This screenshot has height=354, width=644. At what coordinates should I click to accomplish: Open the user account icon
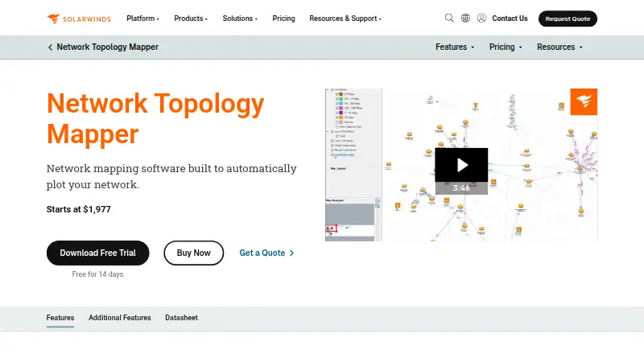click(x=481, y=18)
